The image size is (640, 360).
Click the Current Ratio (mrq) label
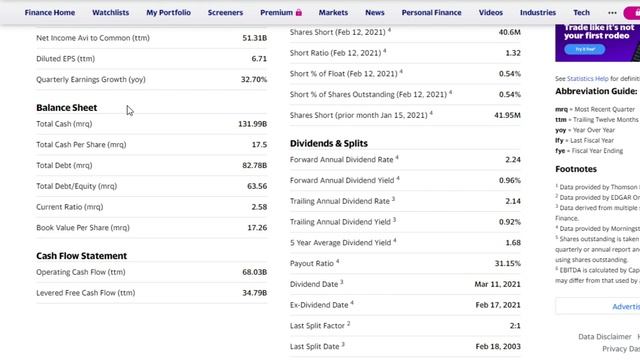point(70,207)
